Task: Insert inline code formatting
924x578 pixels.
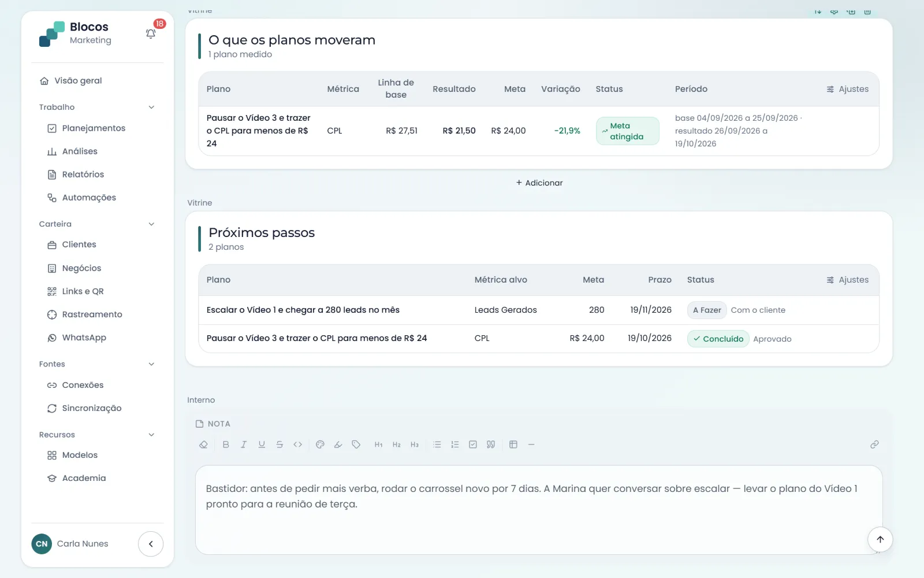Action: (298, 444)
